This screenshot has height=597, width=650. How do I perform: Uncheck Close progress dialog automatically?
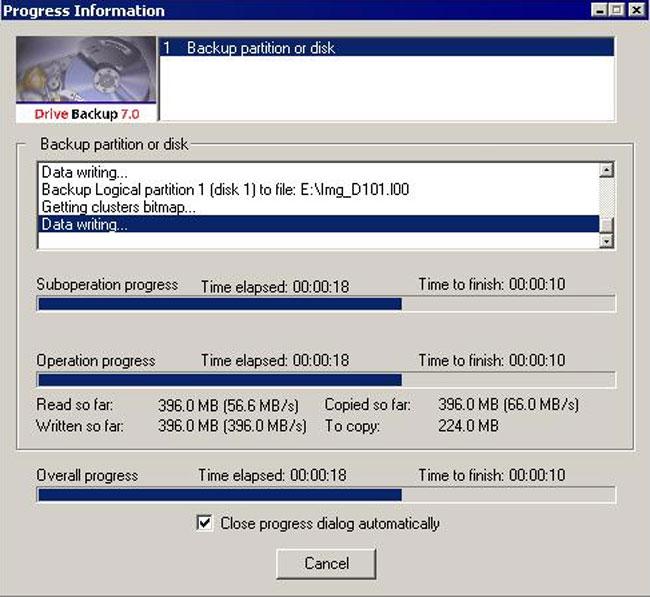click(205, 523)
